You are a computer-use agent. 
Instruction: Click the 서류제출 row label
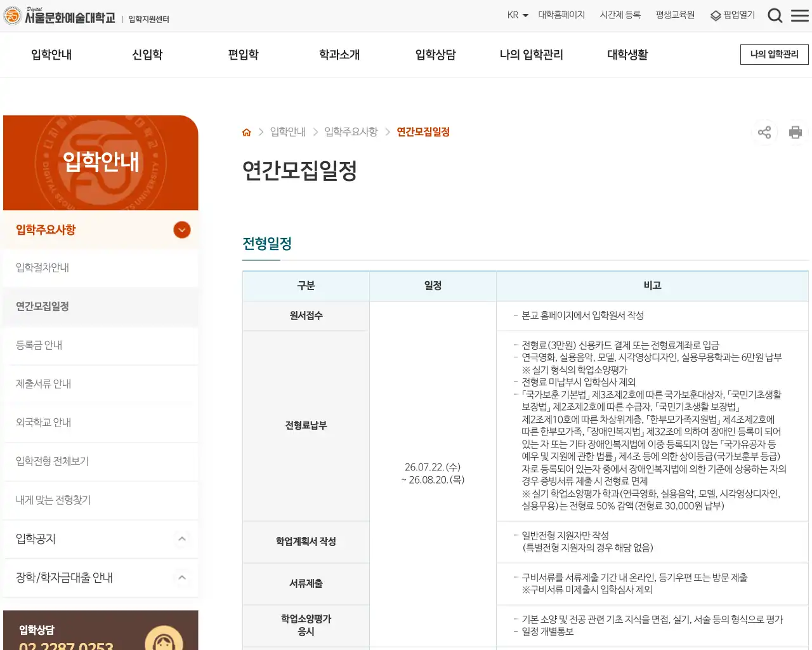click(306, 583)
